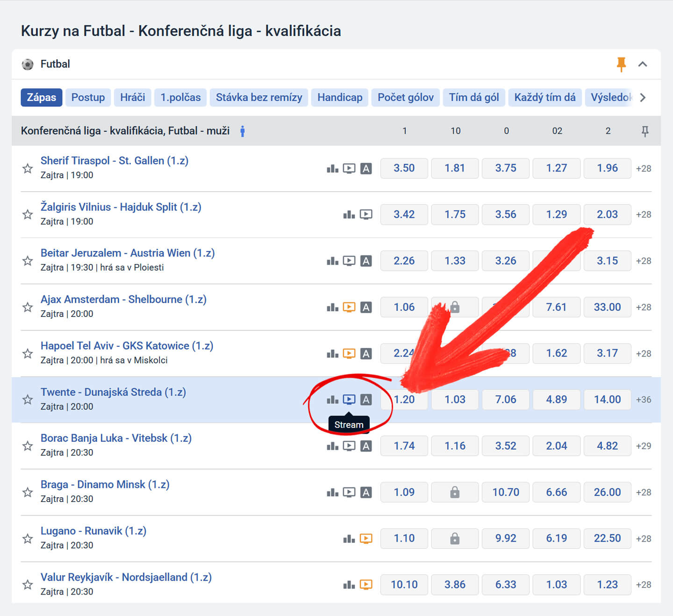
Task: Switch to the Počet gólov tab
Action: tap(406, 98)
